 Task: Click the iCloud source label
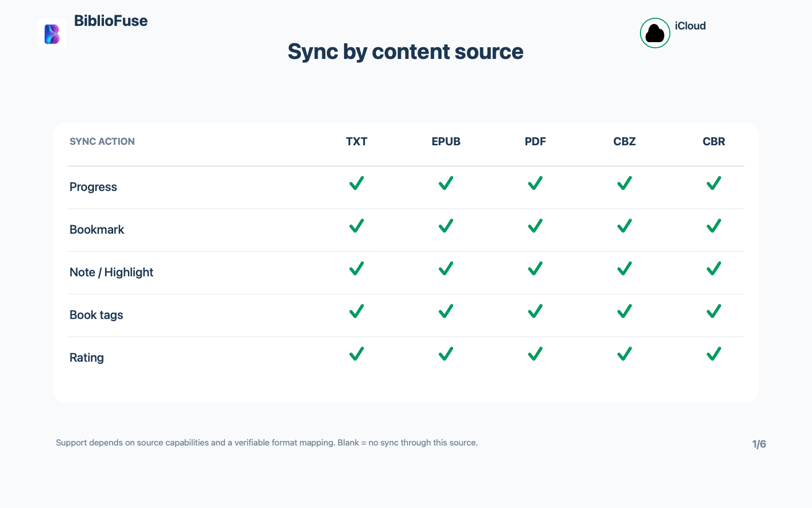pos(690,26)
